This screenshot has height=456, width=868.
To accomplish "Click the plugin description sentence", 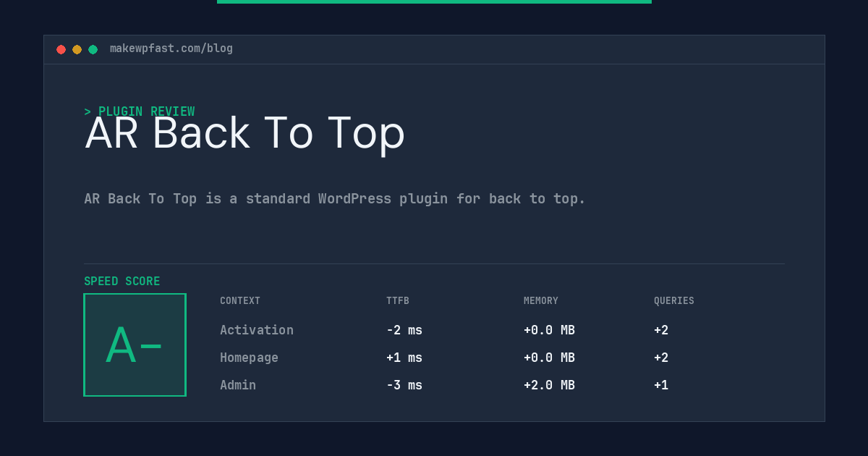I will tap(335, 198).
